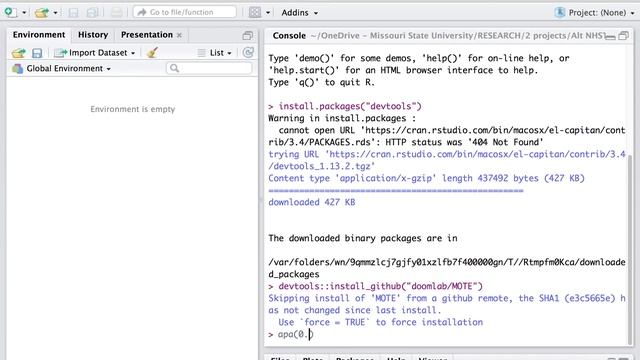Click the Console working directory path
This screenshot has height=360, width=640.
coord(457,36)
